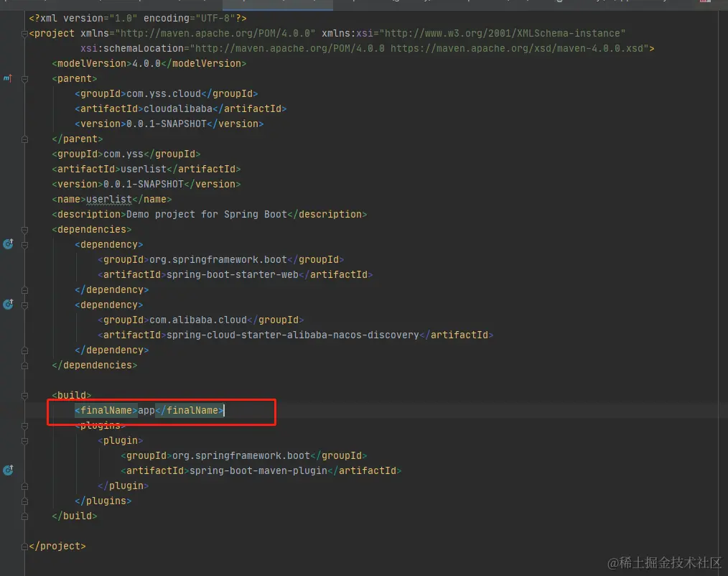This screenshot has width=728, height=576.
Task: Click the com.yss groupId value
Action: 123,154
